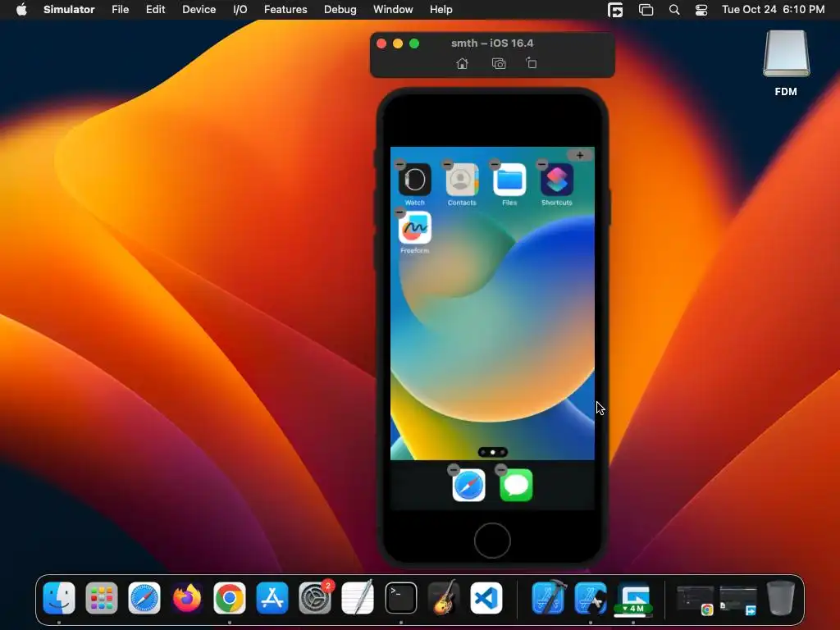Image resolution: width=840 pixels, height=630 pixels.
Task: Open Launchpad from the Dock
Action: click(x=101, y=598)
